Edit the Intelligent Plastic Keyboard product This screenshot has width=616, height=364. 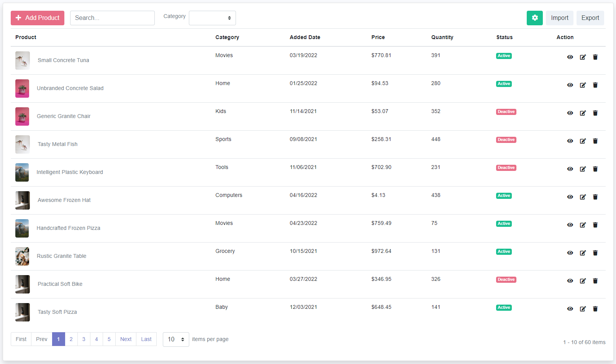pos(583,169)
